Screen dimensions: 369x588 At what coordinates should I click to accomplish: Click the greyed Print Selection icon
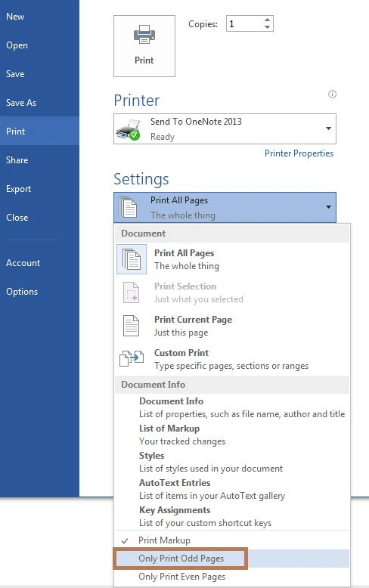click(x=132, y=292)
